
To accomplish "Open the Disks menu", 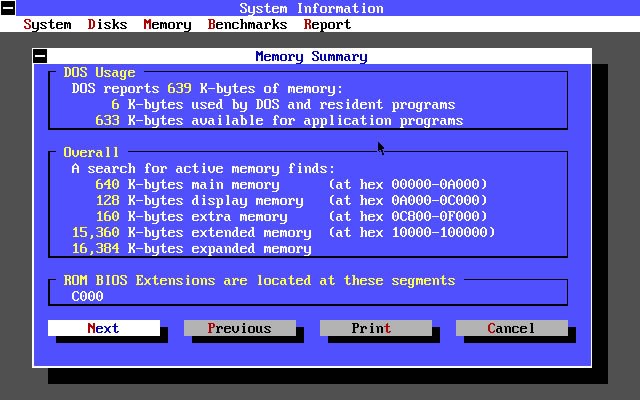I will tap(107, 24).
